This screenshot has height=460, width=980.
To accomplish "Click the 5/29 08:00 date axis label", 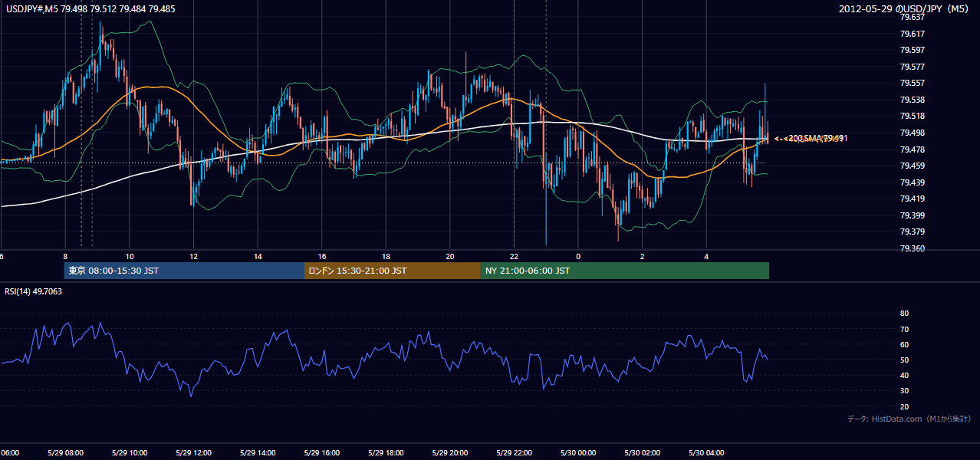I will tap(65, 453).
